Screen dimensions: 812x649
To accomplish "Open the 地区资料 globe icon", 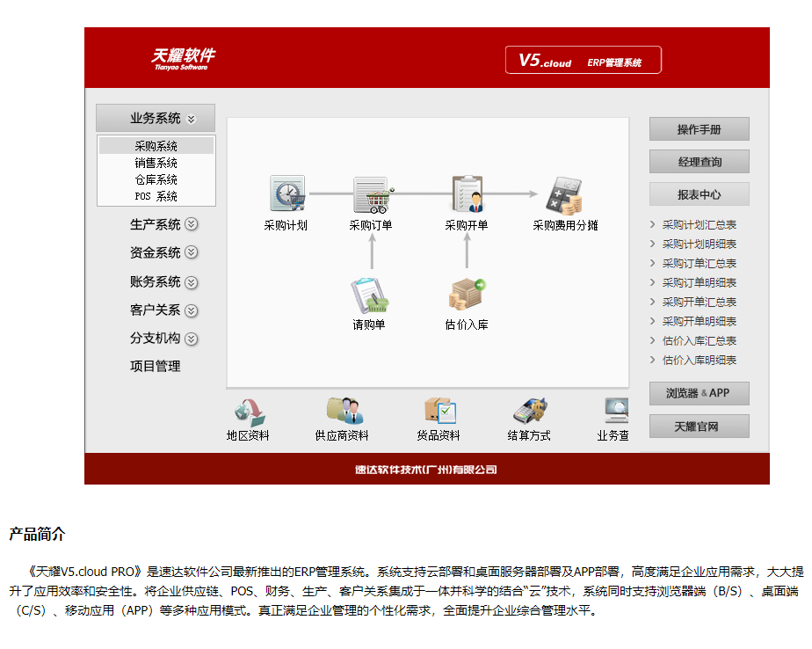I will coord(250,412).
